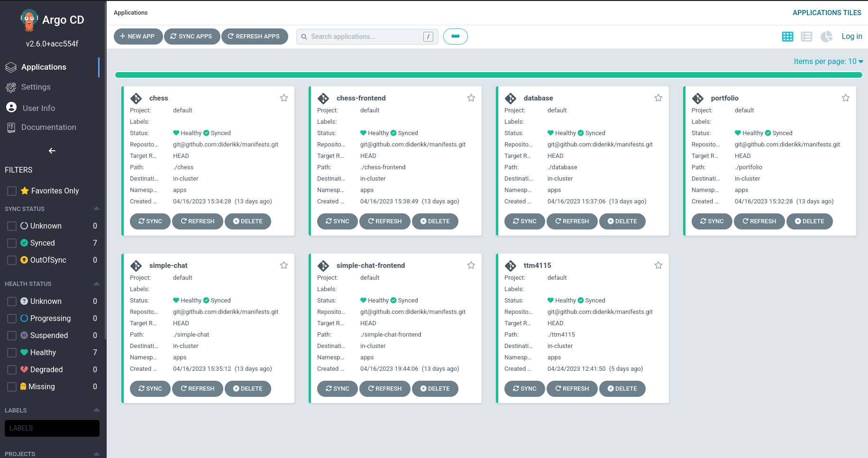Viewport: 868px width, 458px height.
Task: Click the git icon on chess-frontend card
Action: (323, 98)
